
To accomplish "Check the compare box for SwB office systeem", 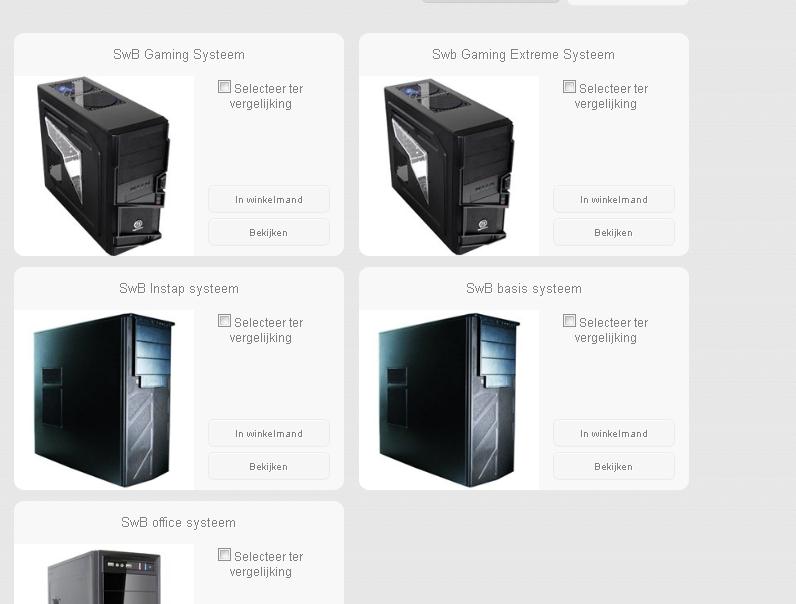I will coord(224,555).
